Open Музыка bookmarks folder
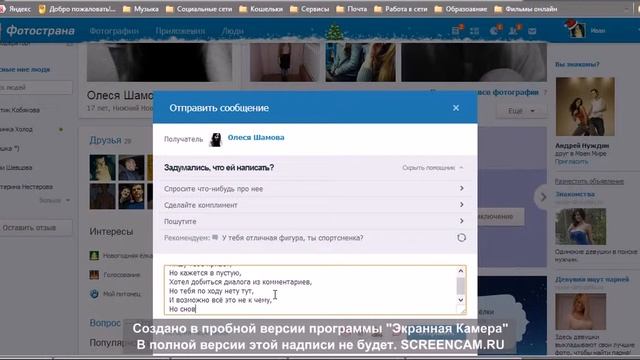This screenshot has height=360, width=640. (141, 9)
